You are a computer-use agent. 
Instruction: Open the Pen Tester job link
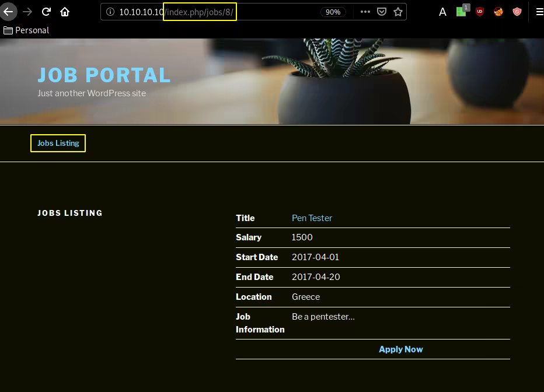[312, 218]
